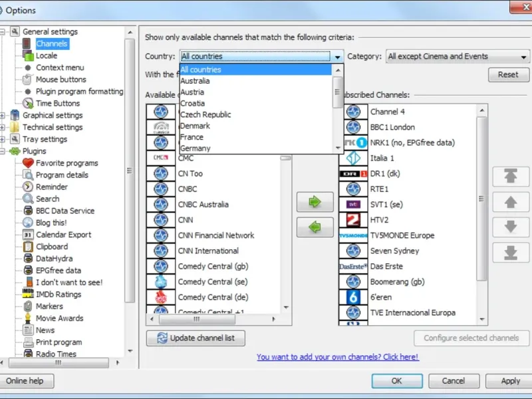Image resolution: width=532 pixels, height=399 pixels.
Task: Click the DataHydra plugin icon
Action: (x=28, y=259)
